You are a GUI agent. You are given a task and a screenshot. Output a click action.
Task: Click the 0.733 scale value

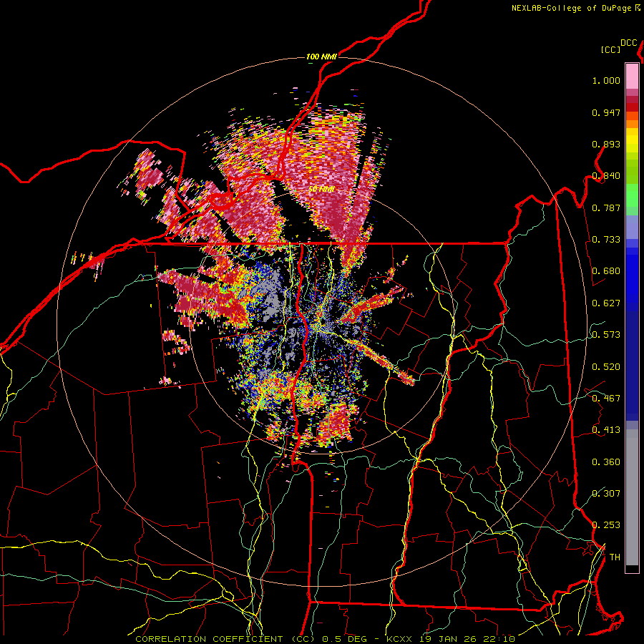click(606, 240)
